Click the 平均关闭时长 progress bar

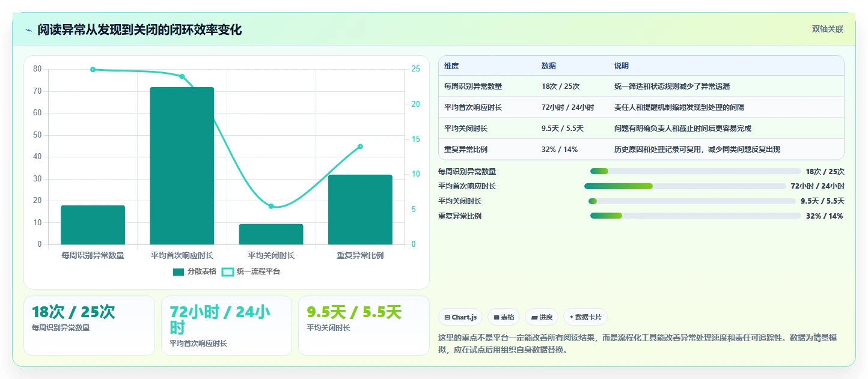692,201
